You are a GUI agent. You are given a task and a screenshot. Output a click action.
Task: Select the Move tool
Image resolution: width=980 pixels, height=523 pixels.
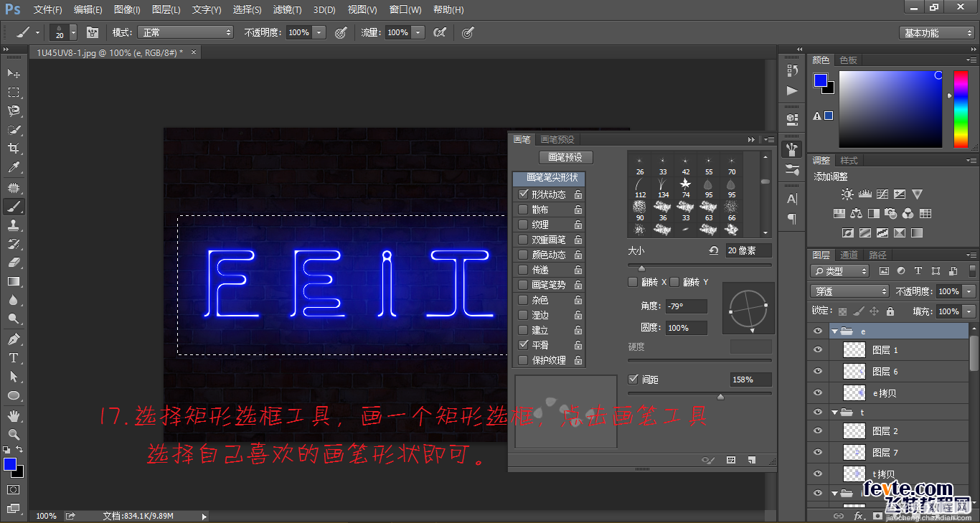click(x=14, y=73)
